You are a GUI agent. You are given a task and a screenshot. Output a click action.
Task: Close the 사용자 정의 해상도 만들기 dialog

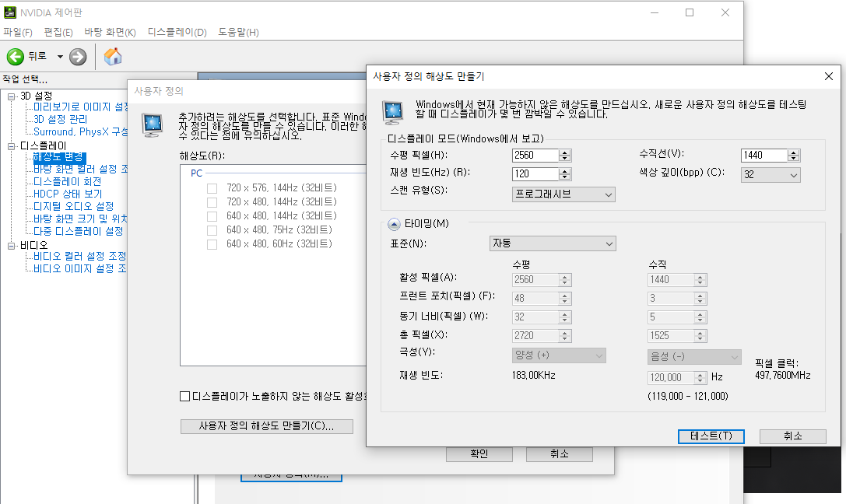click(x=829, y=76)
